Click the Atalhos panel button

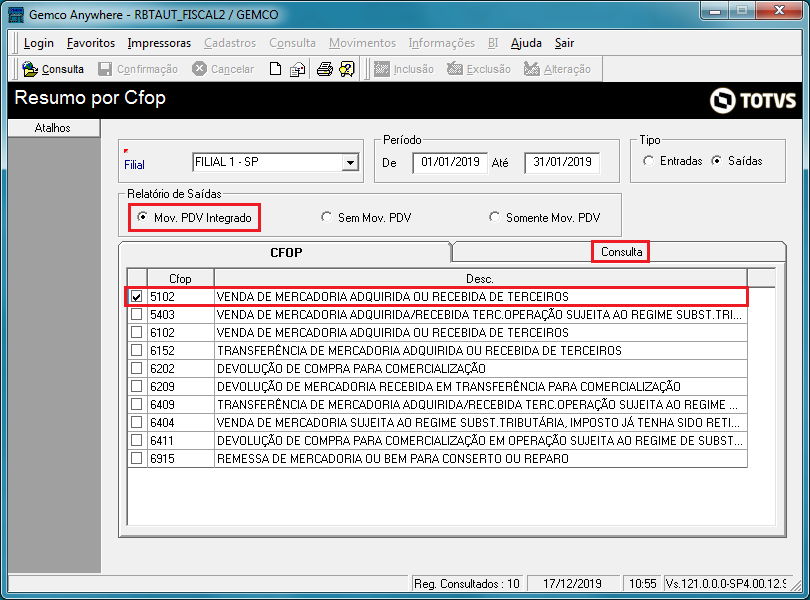(53, 128)
